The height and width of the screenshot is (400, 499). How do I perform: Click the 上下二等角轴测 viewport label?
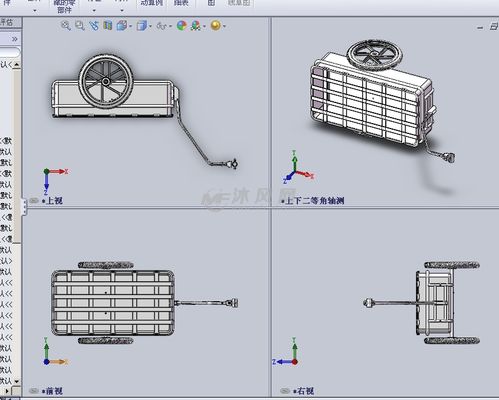(x=313, y=201)
